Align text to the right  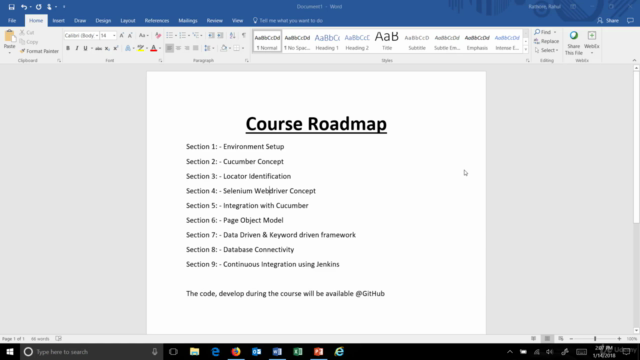pos(187,49)
